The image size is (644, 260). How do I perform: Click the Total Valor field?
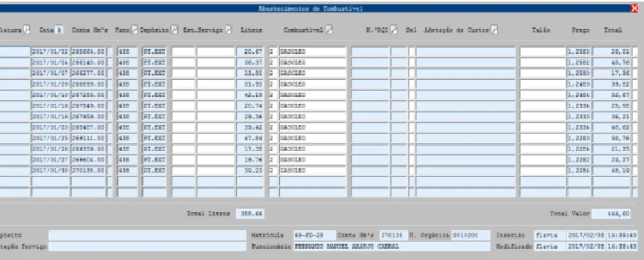pyautogui.click(x=612, y=214)
